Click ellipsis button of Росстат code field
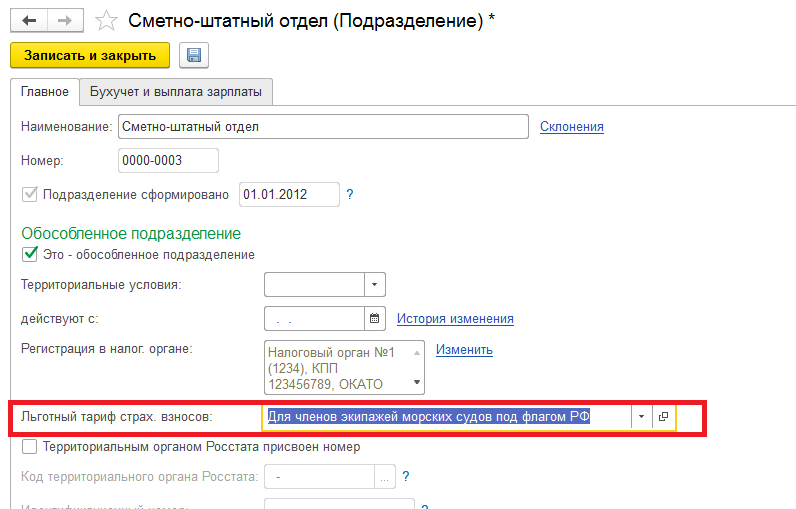Viewport: 796px width, 509px height. [385, 478]
